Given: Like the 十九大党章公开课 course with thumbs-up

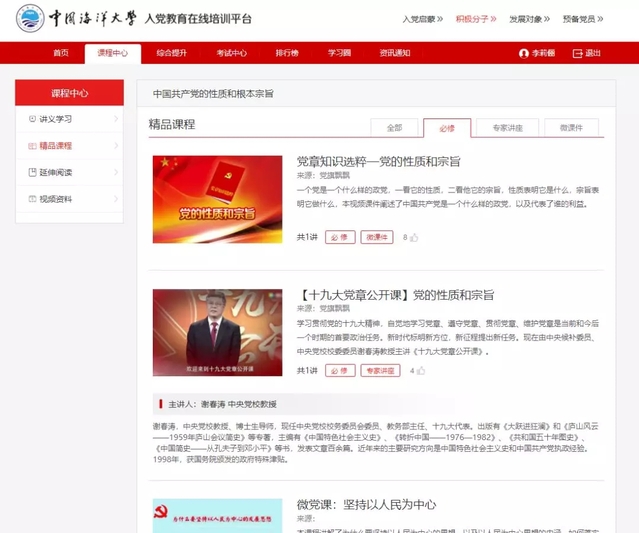Looking at the screenshot, I should 421,371.
